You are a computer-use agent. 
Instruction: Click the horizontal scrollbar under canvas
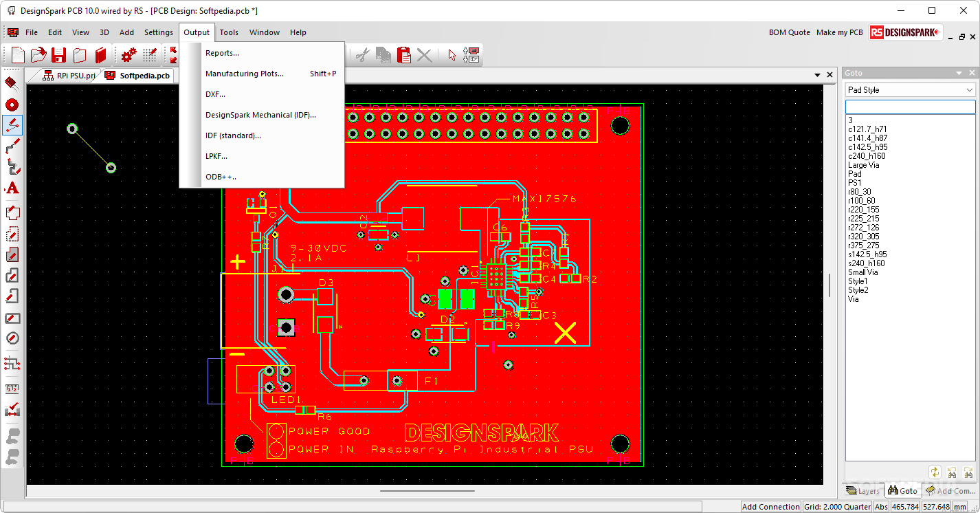[x=427, y=491]
